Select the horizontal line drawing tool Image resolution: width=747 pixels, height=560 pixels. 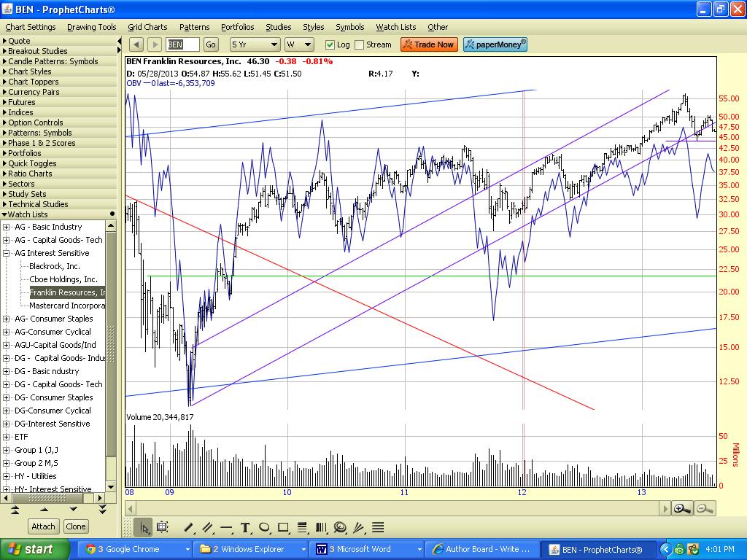tap(226, 527)
